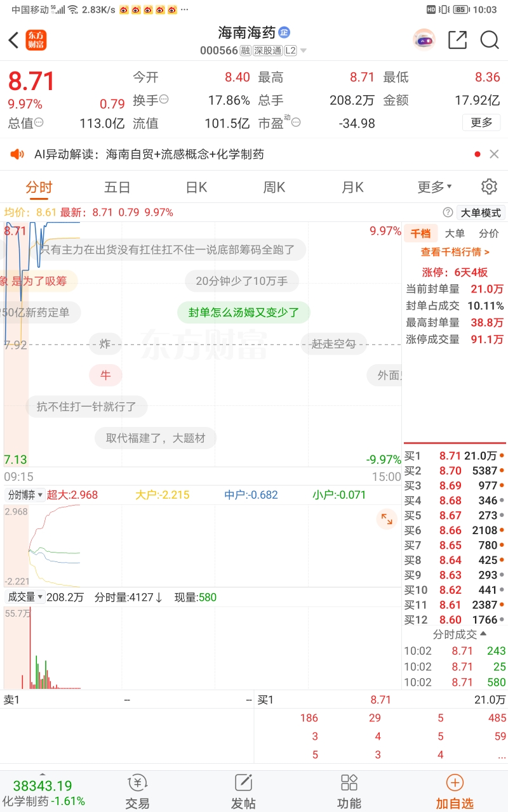Tap the HD status bar icon
Image resolution: width=508 pixels, height=812 pixels.
pyautogui.click(x=431, y=10)
